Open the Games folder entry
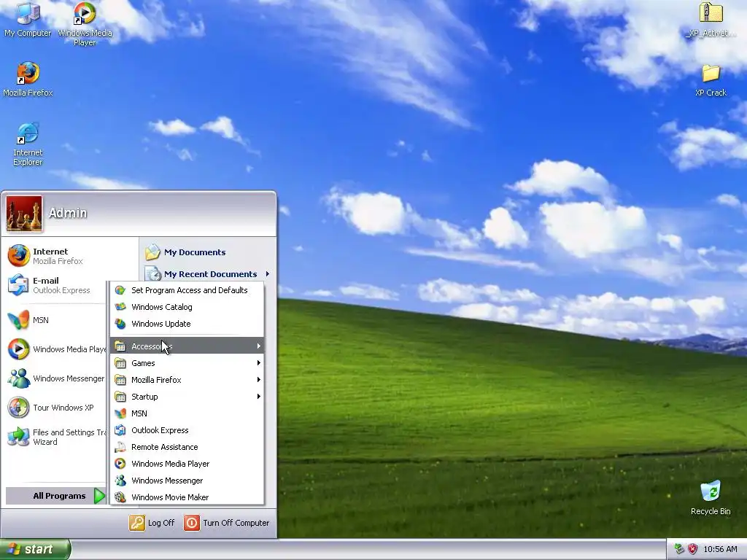 (187, 363)
